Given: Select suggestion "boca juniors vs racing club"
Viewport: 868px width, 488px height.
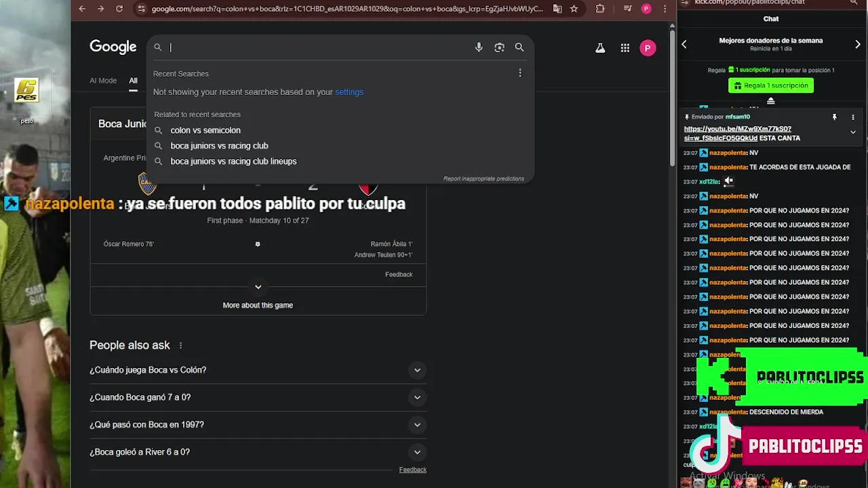Looking at the screenshot, I should 219,146.
